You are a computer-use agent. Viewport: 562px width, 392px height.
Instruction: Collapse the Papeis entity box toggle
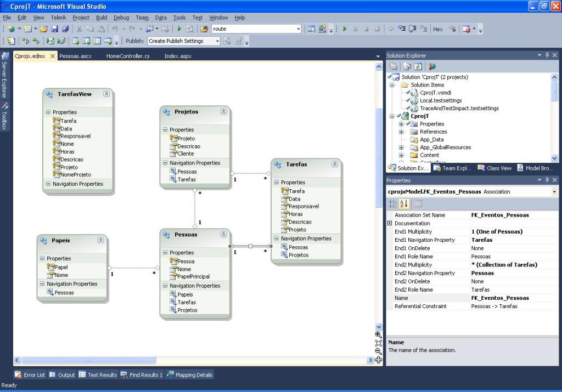coord(101,240)
